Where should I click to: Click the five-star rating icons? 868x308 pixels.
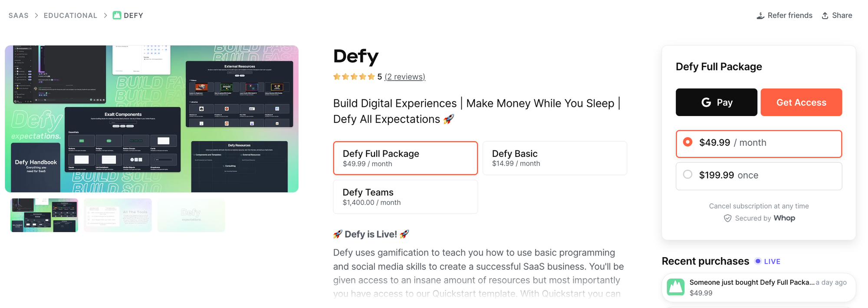pyautogui.click(x=354, y=77)
